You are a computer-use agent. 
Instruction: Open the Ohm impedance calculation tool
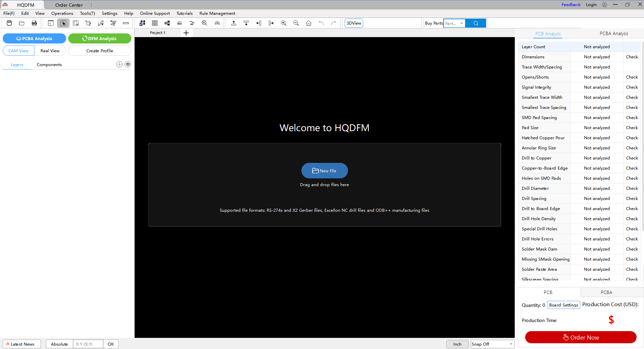(x=180, y=23)
